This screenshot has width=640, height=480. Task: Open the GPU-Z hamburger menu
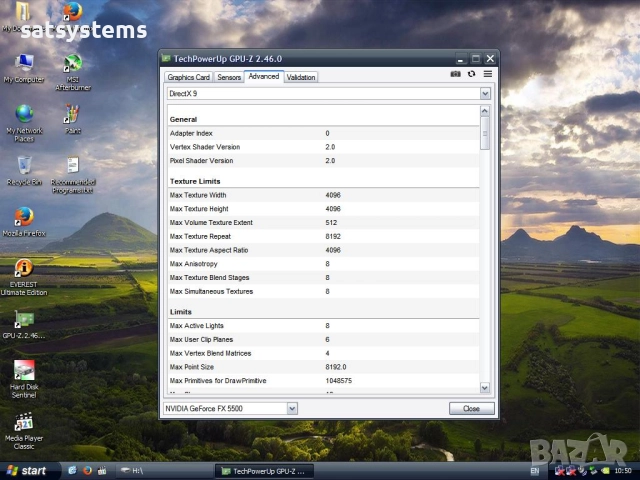point(488,74)
